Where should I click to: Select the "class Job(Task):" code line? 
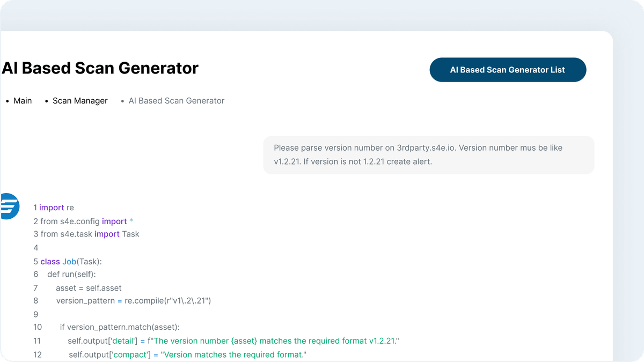pyautogui.click(x=71, y=262)
